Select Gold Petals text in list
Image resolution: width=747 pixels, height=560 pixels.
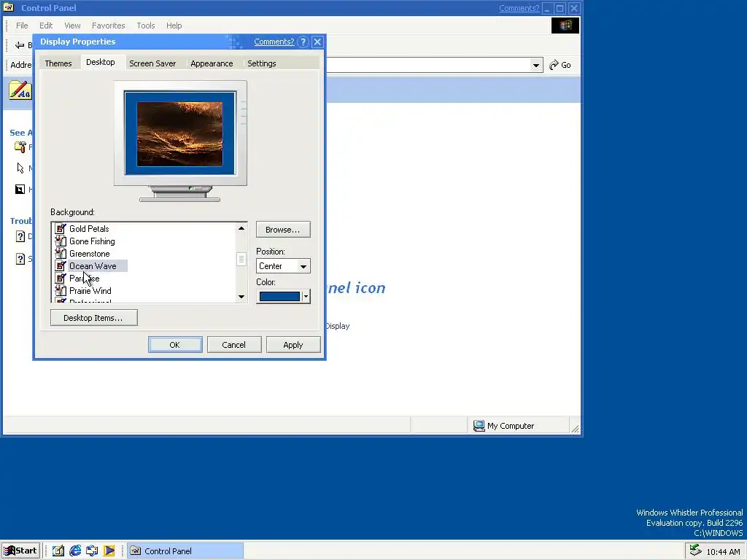click(x=89, y=229)
